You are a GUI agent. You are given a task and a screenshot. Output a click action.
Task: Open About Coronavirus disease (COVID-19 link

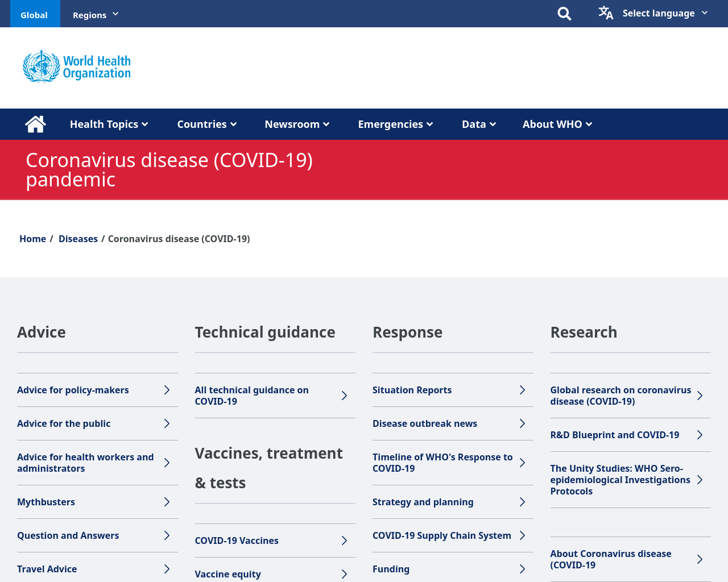point(610,559)
